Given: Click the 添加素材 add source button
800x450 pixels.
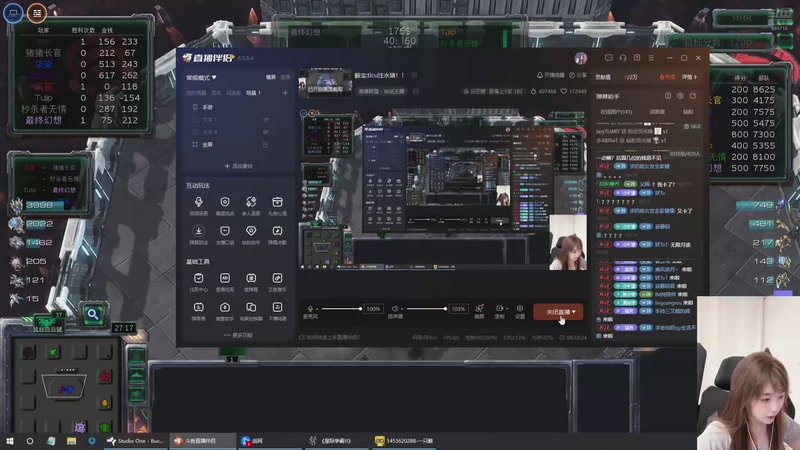Looking at the screenshot, I should (x=238, y=166).
